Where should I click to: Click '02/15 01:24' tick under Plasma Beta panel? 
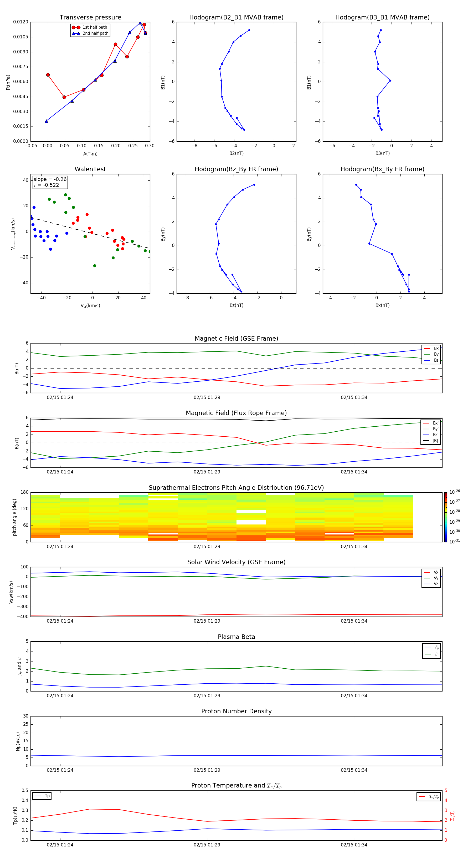(60, 696)
